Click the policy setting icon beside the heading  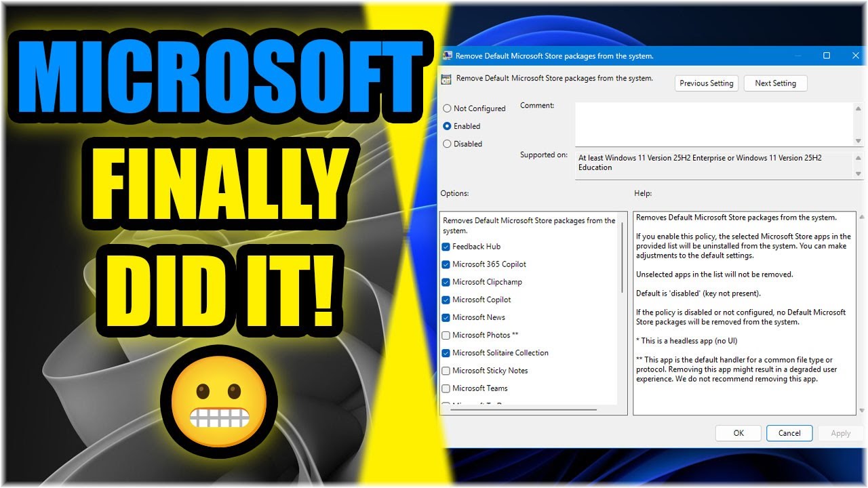[446, 79]
